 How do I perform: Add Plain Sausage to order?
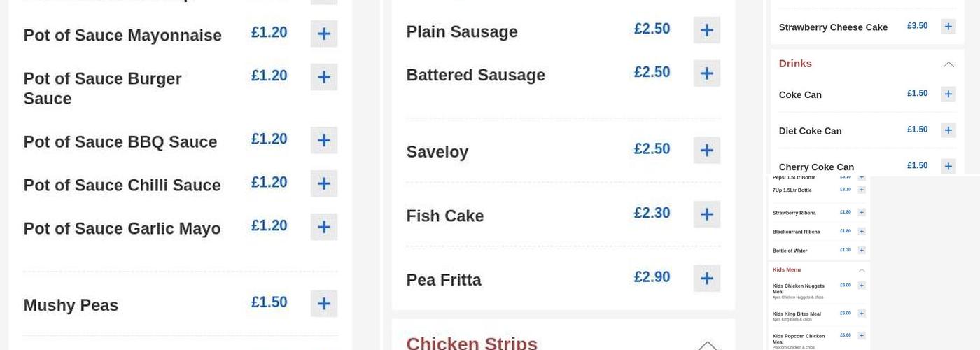pyautogui.click(x=706, y=30)
